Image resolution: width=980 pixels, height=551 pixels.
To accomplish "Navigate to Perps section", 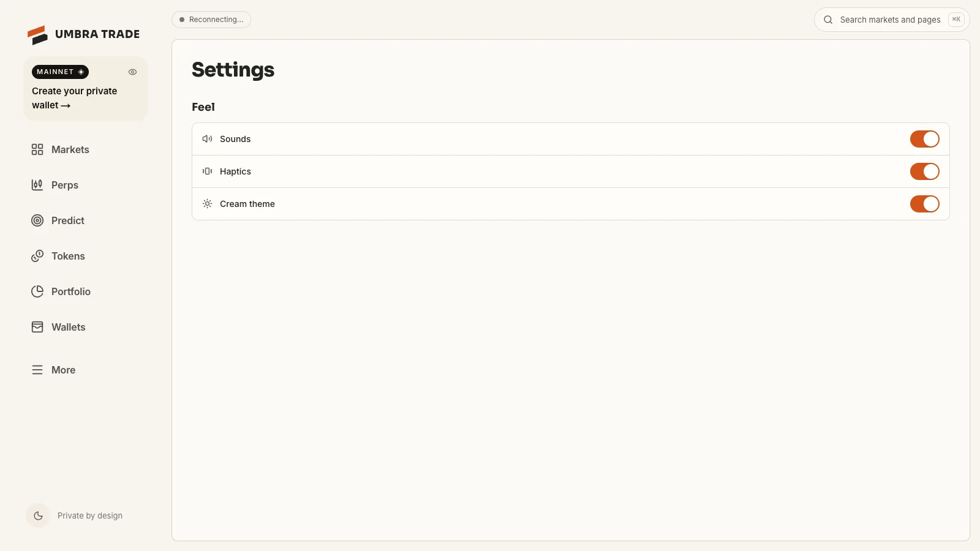I will click(x=65, y=185).
